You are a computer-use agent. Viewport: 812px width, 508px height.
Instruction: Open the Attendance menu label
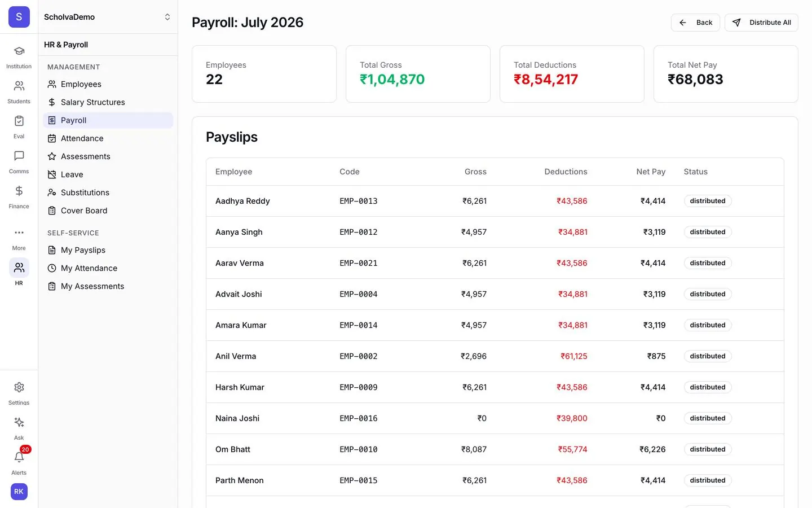point(82,138)
